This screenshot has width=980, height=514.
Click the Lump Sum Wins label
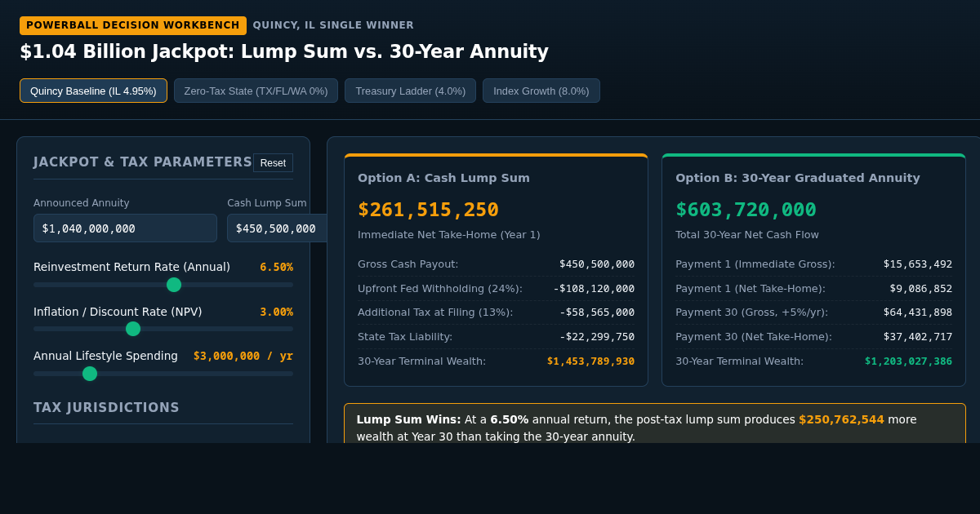pyautogui.click(x=408, y=419)
